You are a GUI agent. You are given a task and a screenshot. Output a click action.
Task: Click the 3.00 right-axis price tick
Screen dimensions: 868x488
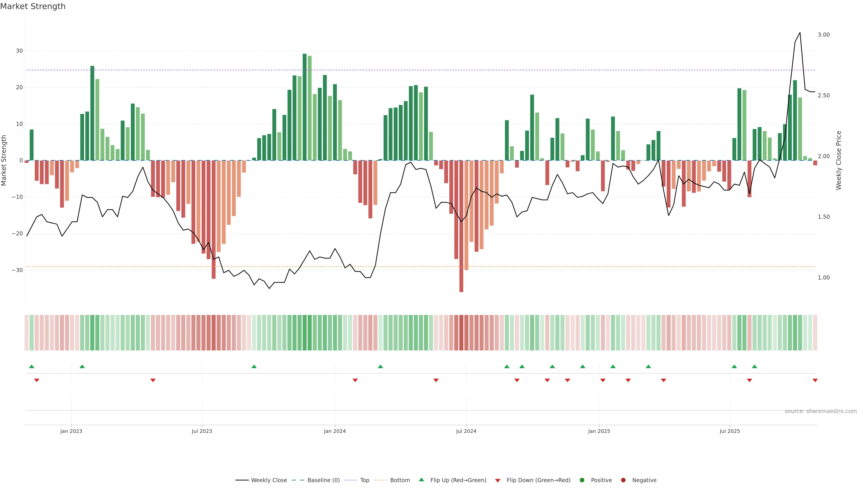pyautogui.click(x=823, y=35)
